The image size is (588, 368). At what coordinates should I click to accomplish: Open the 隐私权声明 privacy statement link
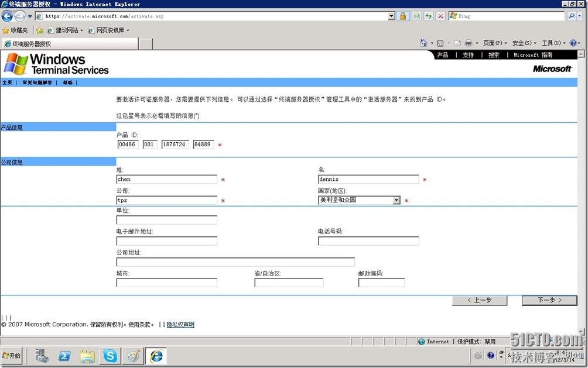pos(180,325)
